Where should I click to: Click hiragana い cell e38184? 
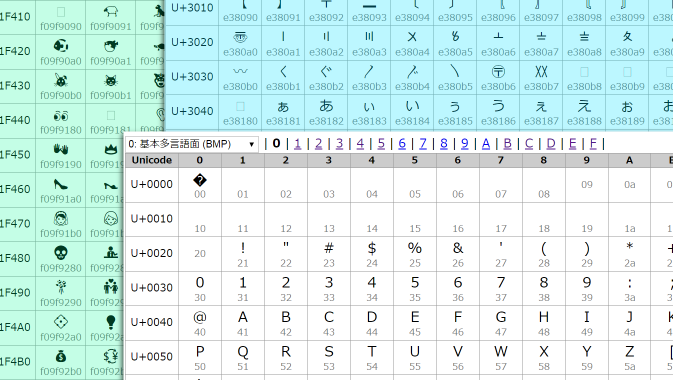tap(412, 112)
